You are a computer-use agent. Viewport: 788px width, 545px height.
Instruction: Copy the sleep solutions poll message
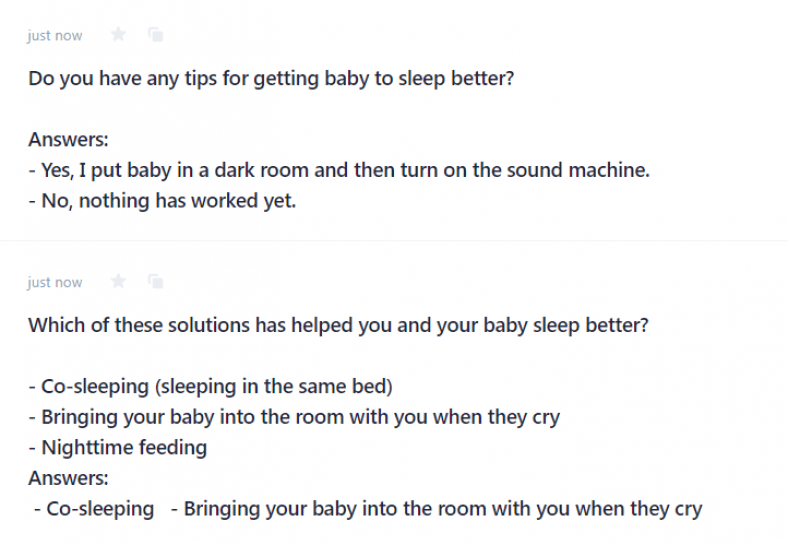click(156, 281)
